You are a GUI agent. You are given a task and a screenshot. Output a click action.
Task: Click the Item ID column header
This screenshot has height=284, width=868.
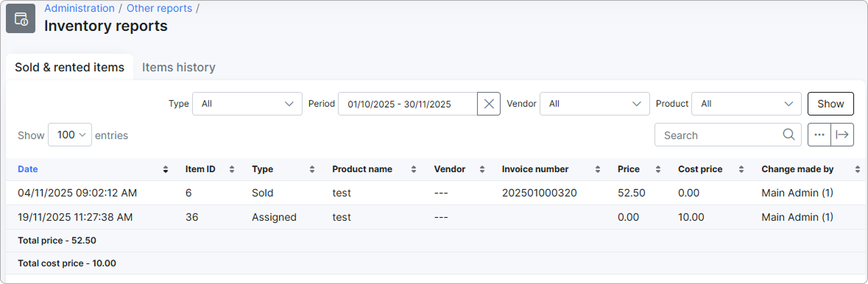pos(200,169)
